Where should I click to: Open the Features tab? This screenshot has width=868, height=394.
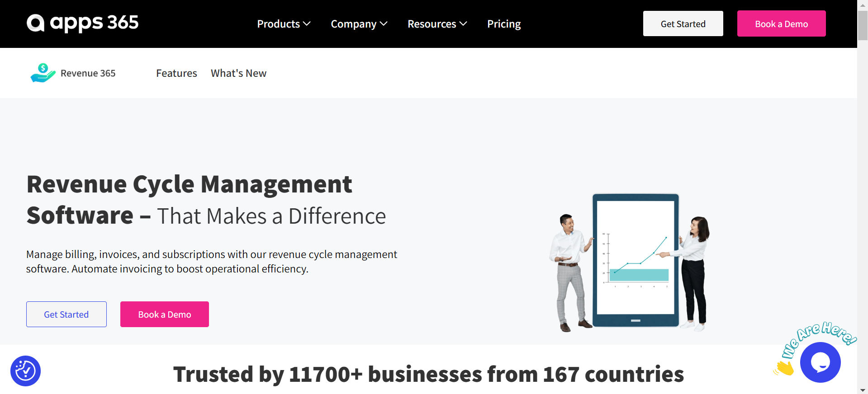point(176,73)
